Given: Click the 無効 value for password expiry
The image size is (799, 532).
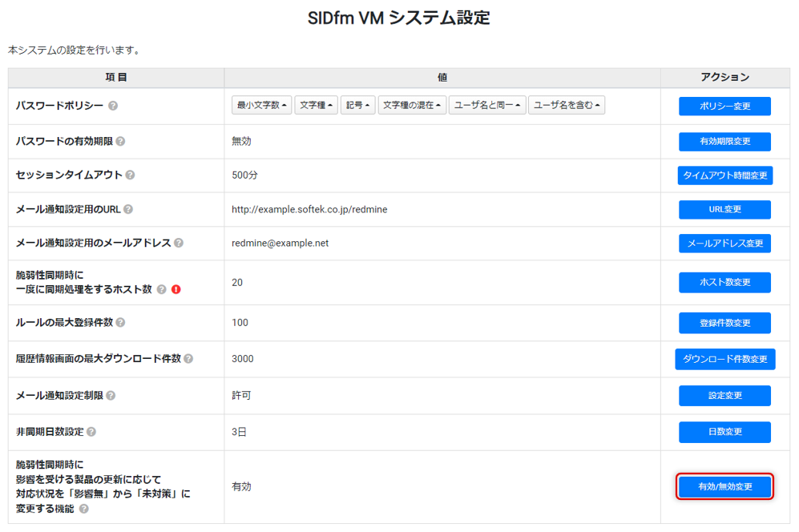Looking at the screenshot, I should [241, 141].
